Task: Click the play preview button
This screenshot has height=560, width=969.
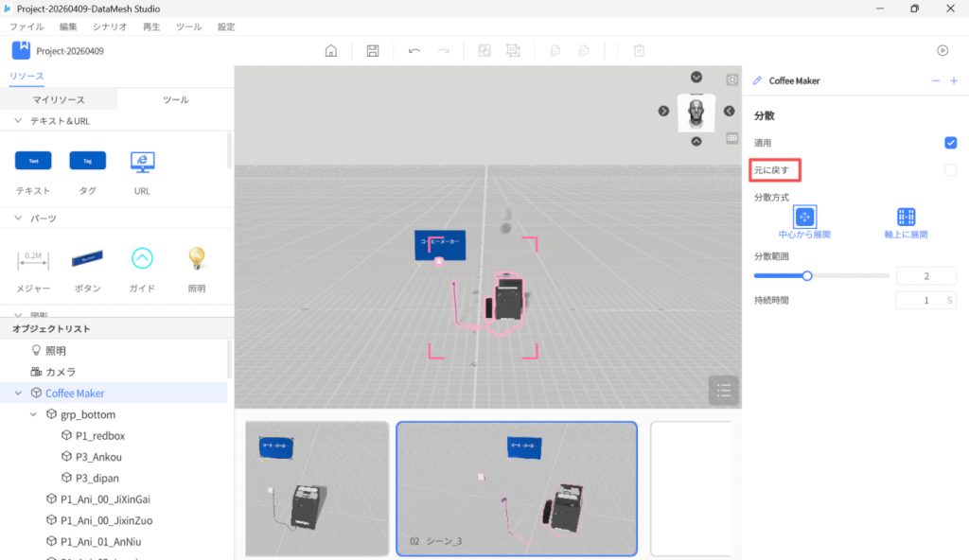Action: click(942, 51)
